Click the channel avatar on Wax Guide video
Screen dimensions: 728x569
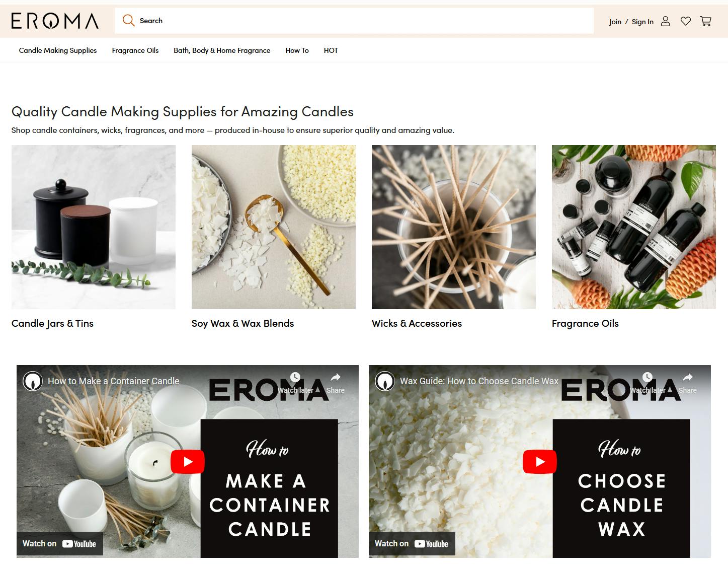point(385,381)
